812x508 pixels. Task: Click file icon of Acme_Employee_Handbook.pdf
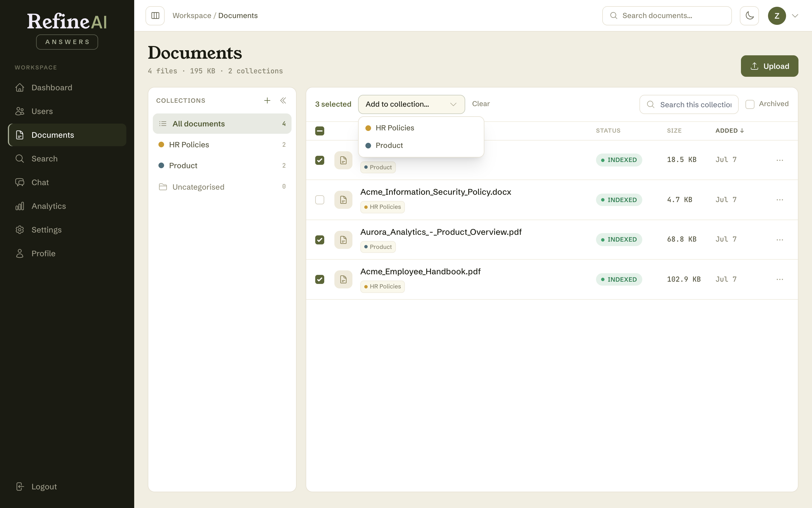point(343,279)
